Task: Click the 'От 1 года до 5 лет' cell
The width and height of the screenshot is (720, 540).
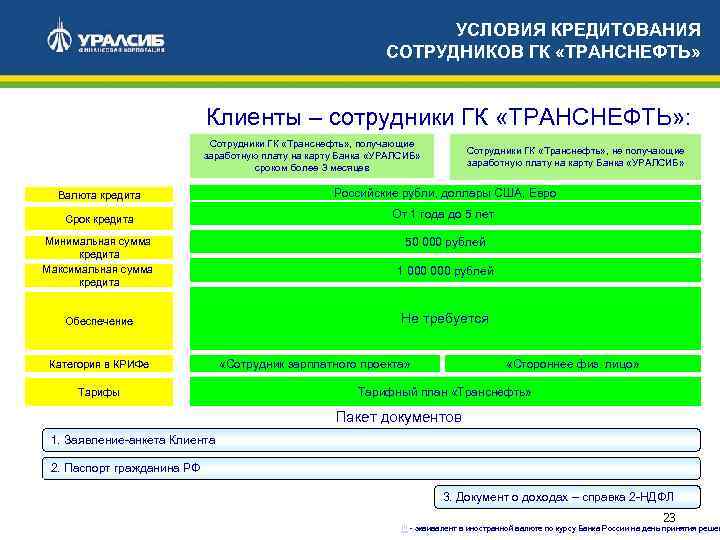Action: pos(445,214)
